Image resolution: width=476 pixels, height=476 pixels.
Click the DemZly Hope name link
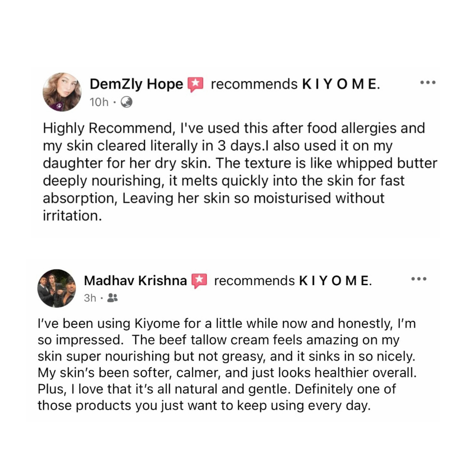tap(136, 84)
